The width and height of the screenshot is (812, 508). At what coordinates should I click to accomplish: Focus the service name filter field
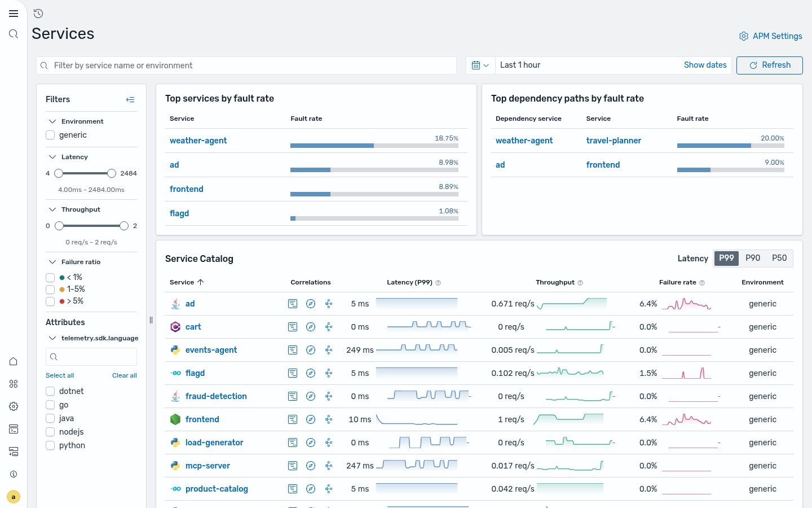[246, 65]
